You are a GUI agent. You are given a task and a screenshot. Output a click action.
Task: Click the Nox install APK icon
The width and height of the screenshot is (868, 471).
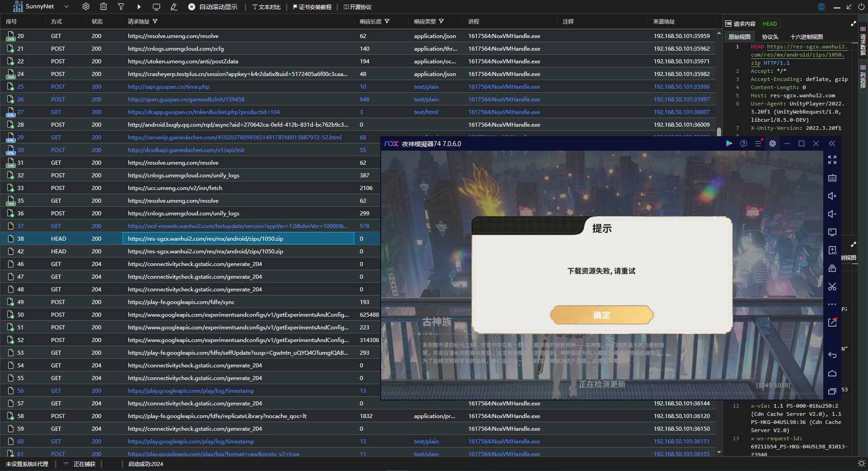pos(832,250)
